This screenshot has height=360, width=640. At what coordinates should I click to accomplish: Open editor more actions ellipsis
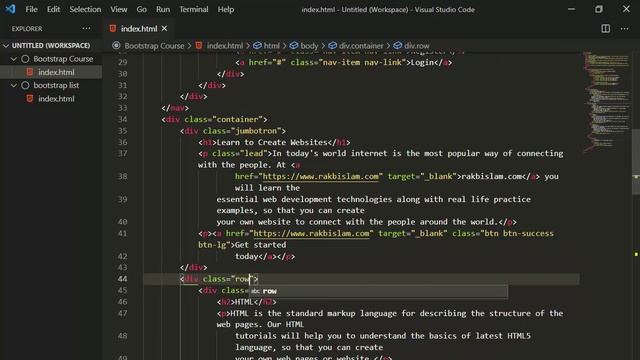point(624,29)
